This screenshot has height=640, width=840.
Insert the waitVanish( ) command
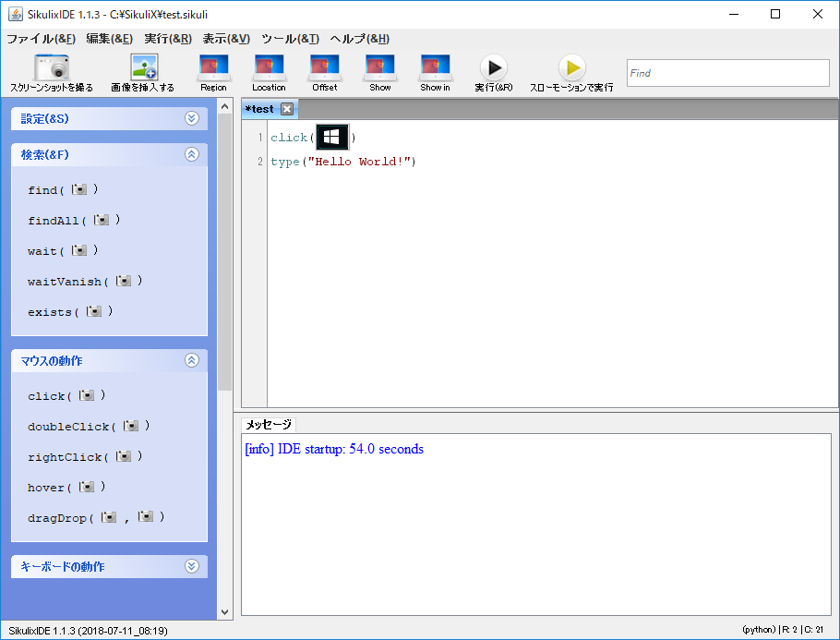point(85,282)
